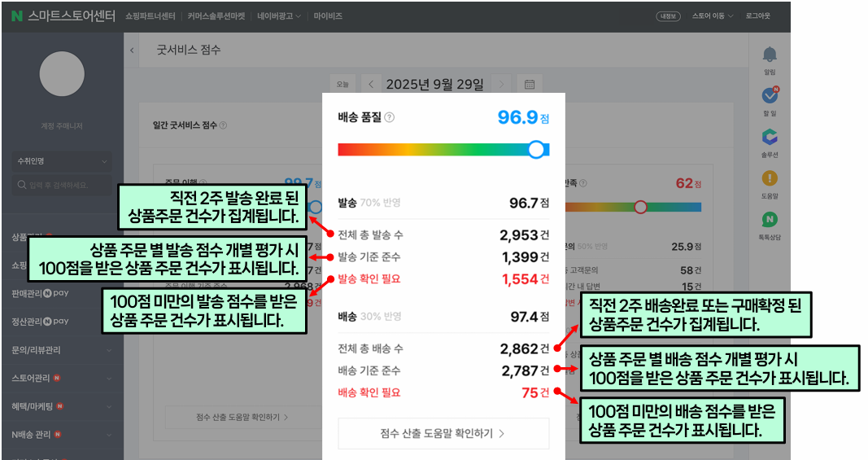Open 쇼핑파트너센터 in top navigation

tap(150, 15)
